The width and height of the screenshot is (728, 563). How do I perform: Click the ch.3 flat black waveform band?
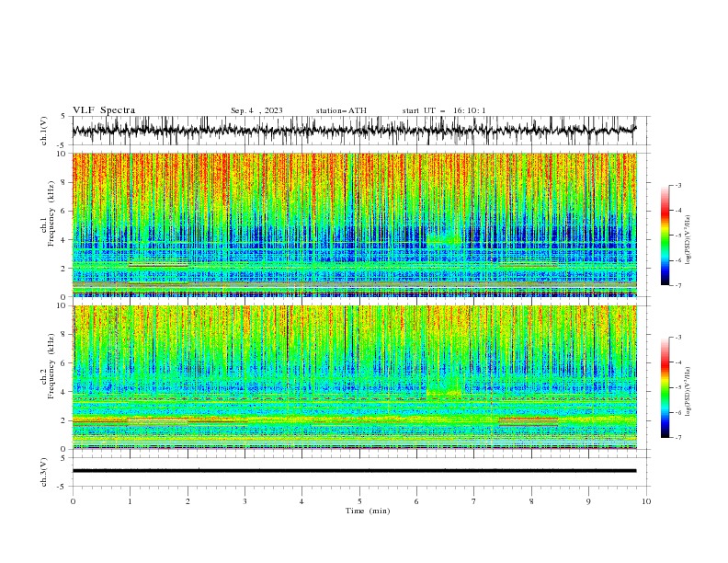point(355,471)
